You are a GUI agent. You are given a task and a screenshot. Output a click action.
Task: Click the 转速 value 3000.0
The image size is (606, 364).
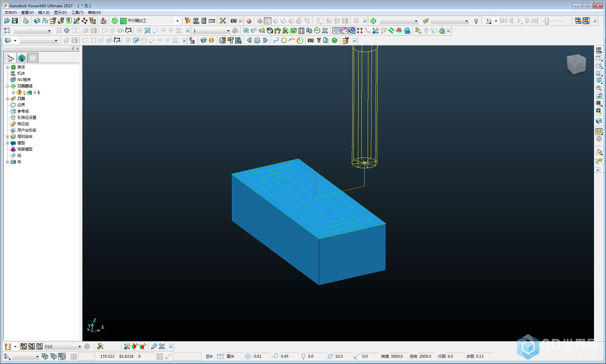point(399,356)
